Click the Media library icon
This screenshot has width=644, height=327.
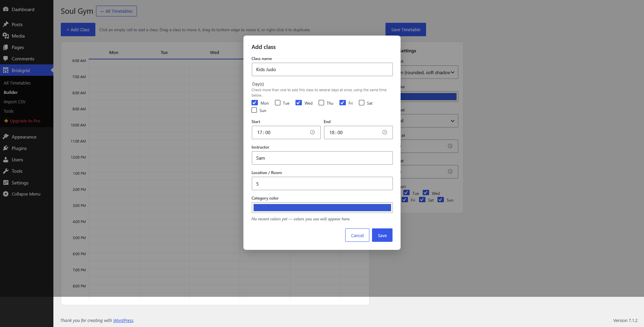click(x=6, y=36)
